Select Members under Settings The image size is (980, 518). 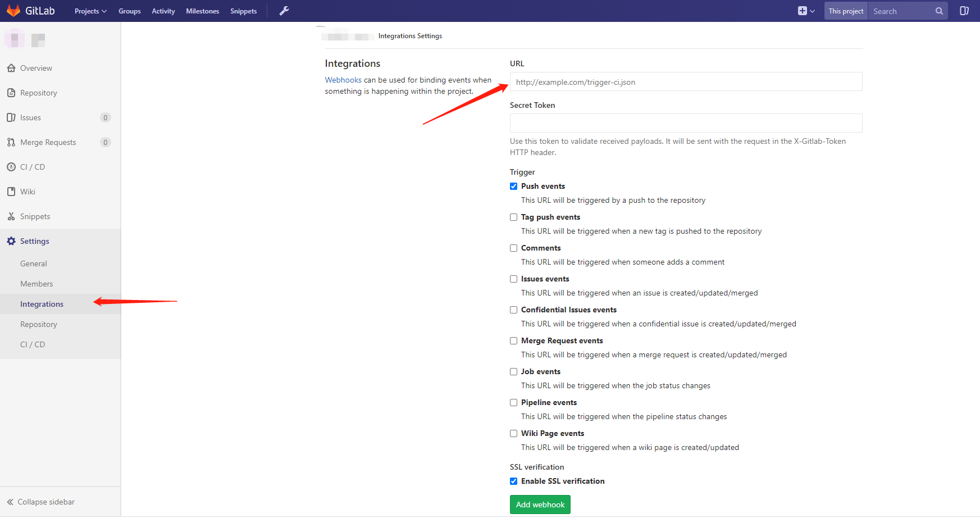point(37,284)
